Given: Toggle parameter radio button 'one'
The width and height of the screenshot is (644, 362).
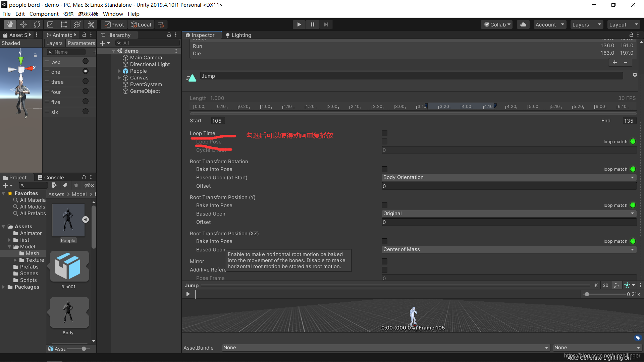Looking at the screenshot, I should click(86, 71).
